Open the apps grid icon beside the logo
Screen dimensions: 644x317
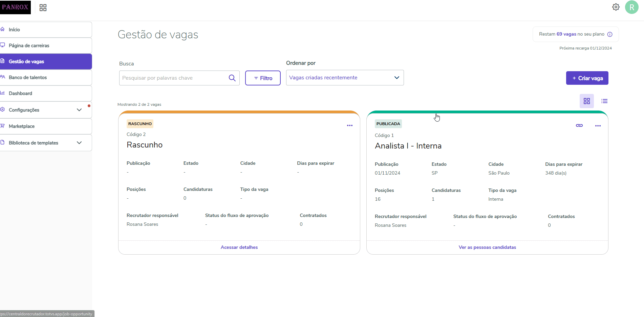point(43,7)
